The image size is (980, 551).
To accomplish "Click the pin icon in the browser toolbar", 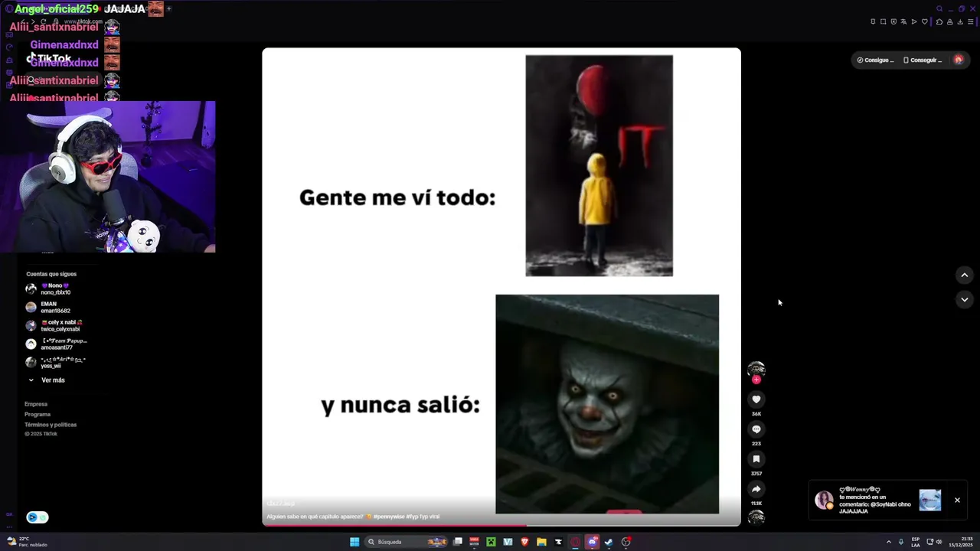I will tap(873, 21).
